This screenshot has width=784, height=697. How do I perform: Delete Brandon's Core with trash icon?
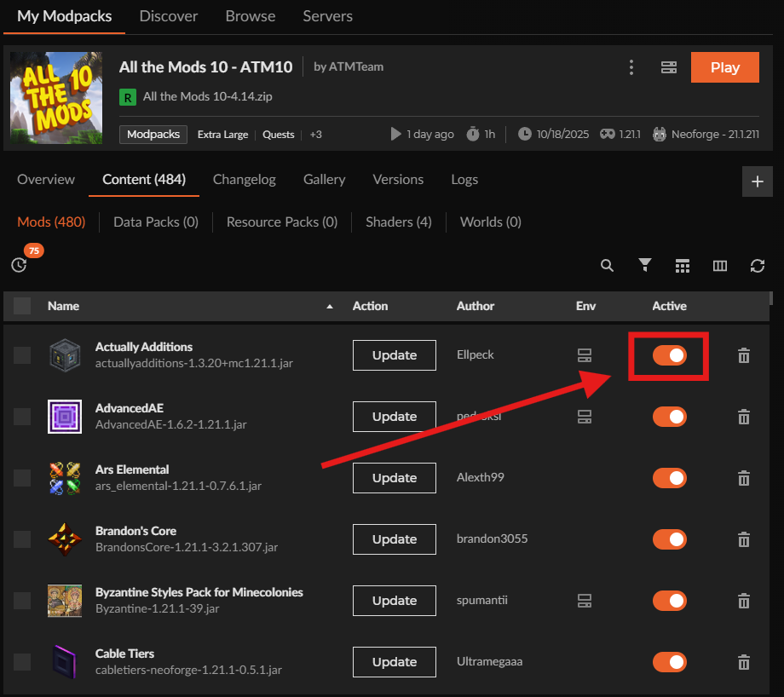[x=744, y=539]
